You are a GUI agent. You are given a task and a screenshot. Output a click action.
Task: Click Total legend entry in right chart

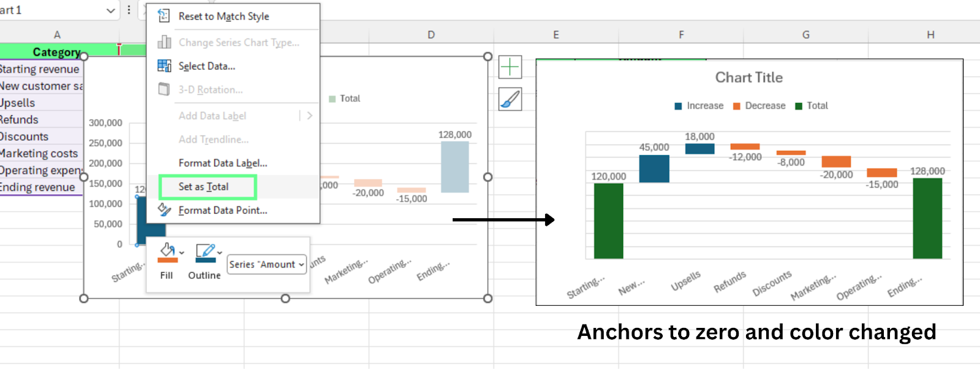tap(812, 106)
